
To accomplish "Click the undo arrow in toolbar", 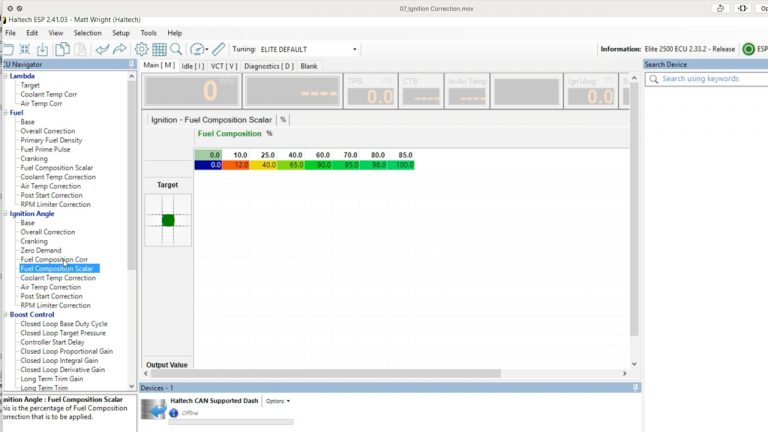I will [100, 49].
